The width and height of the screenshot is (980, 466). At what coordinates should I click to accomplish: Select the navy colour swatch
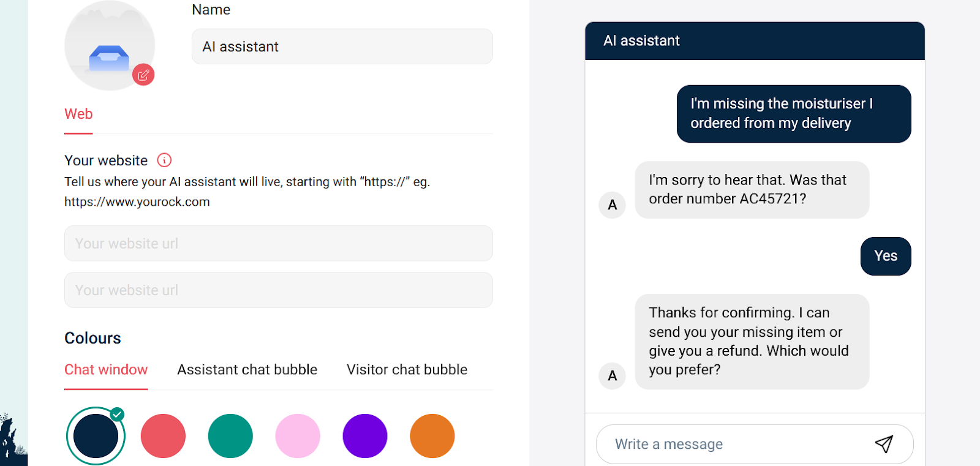(x=96, y=435)
